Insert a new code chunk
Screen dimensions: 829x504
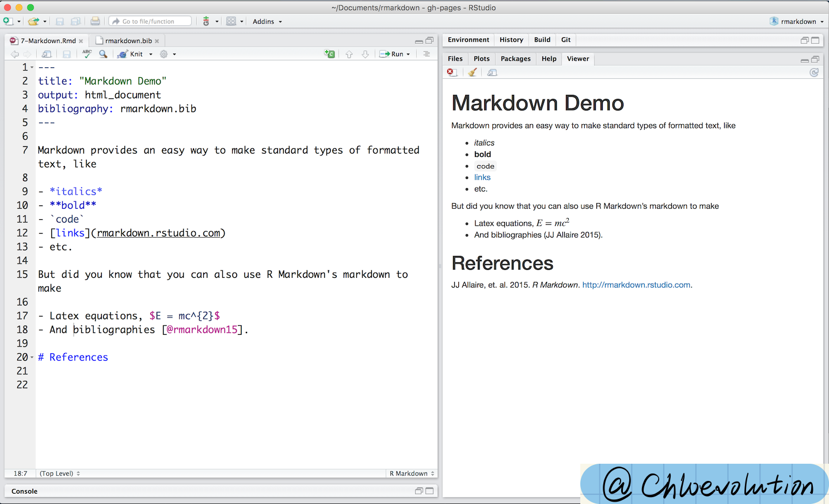(329, 54)
